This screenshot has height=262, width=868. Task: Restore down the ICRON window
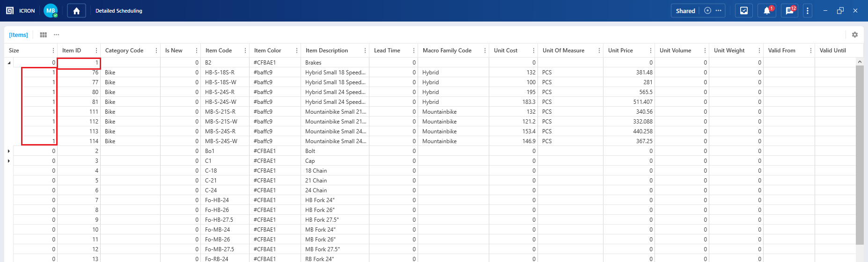[x=840, y=10]
